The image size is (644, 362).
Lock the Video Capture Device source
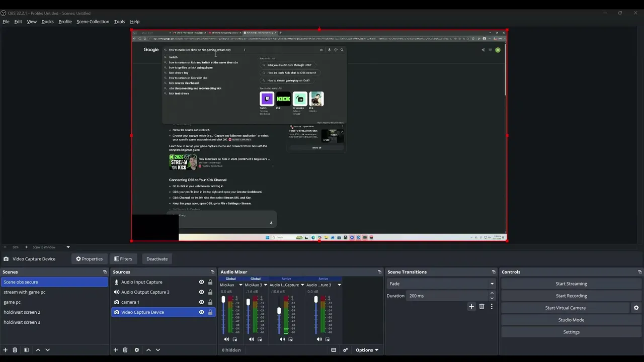click(210, 312)
